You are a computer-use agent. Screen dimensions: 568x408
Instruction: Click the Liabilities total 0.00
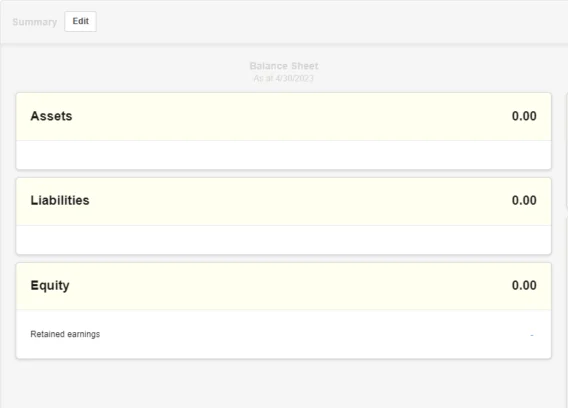coord(524,200)
